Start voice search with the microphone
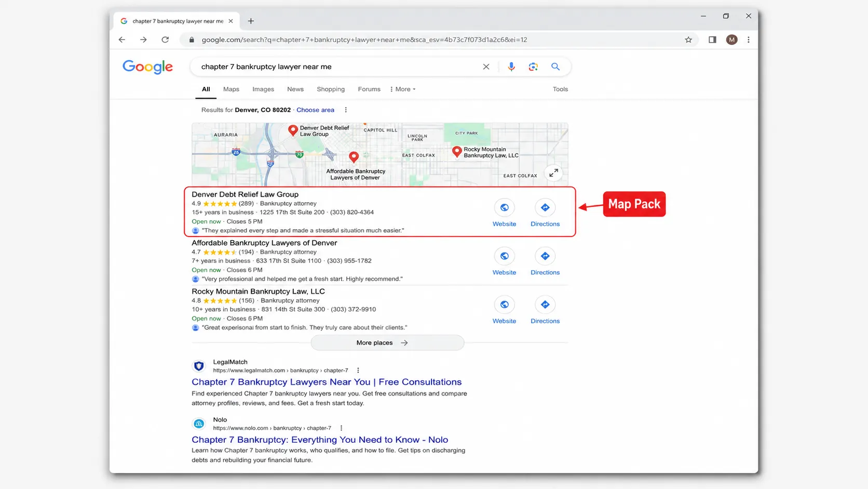The height and width of the screenshot is (489, 868). [511, 67]
